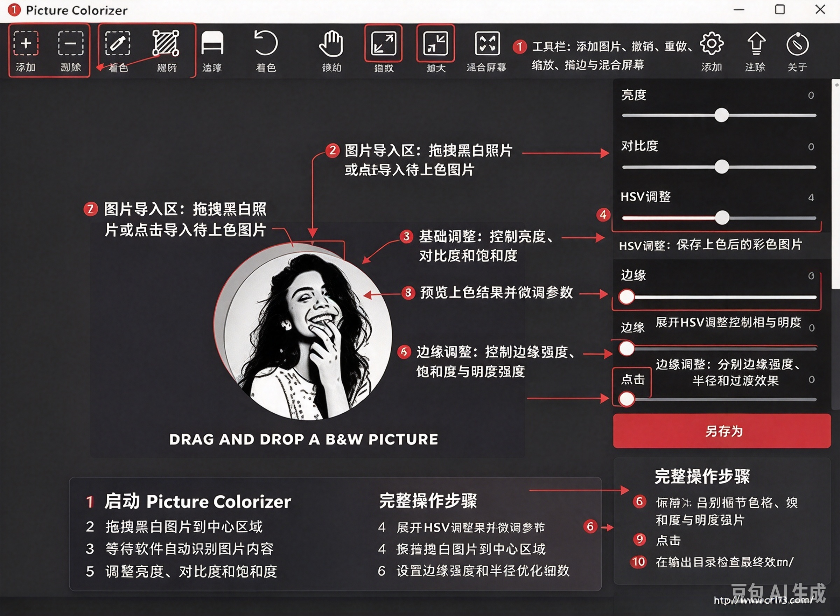The width and height of the screenshot is (840, 616).
Task: Click the 调整亮度、对比度和饱和度 step text
Action: (191, 571)
